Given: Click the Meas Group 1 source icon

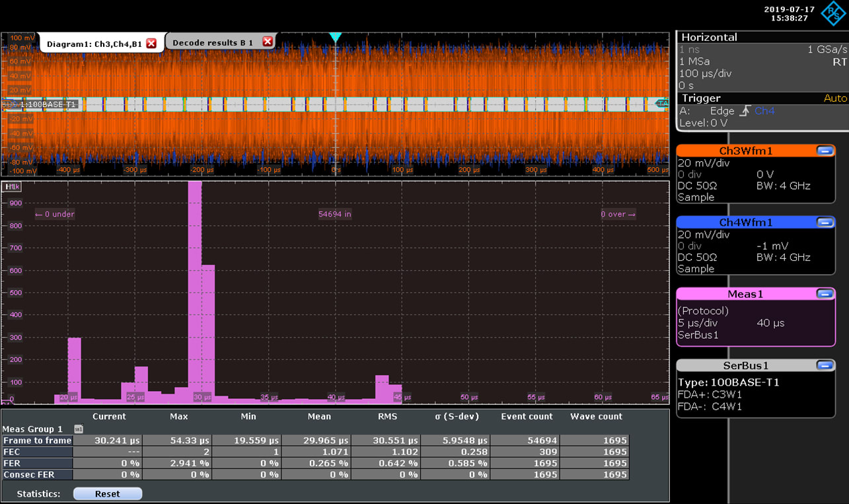Looking at the screenshot, I should tap(78, 429).
